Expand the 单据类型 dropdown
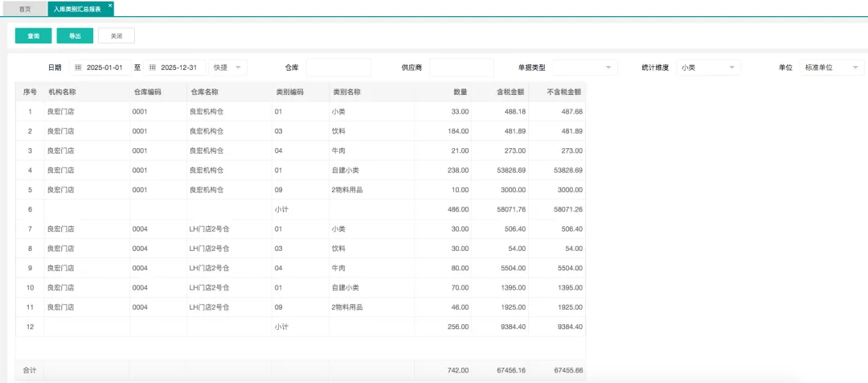 [x=584, y=68]
